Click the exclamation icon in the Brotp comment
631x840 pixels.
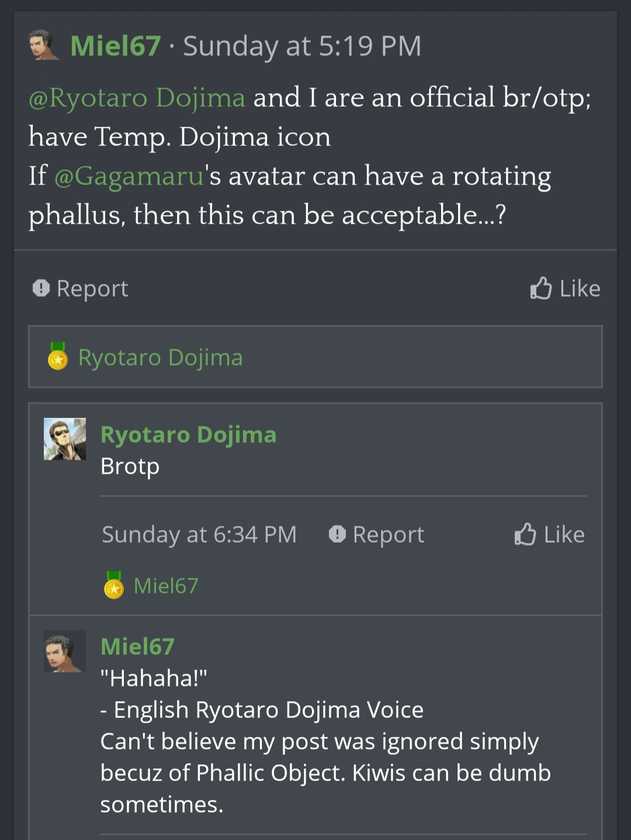(337, 534)
